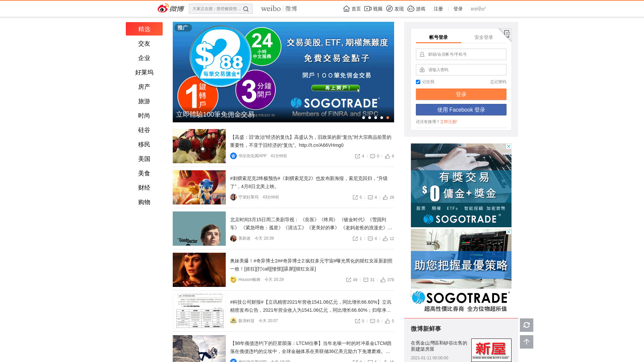Image resolution: width=644 pixels, height=362 pixels.
Task: Open 游戏 games controller icon
Action: coord(411,9)
